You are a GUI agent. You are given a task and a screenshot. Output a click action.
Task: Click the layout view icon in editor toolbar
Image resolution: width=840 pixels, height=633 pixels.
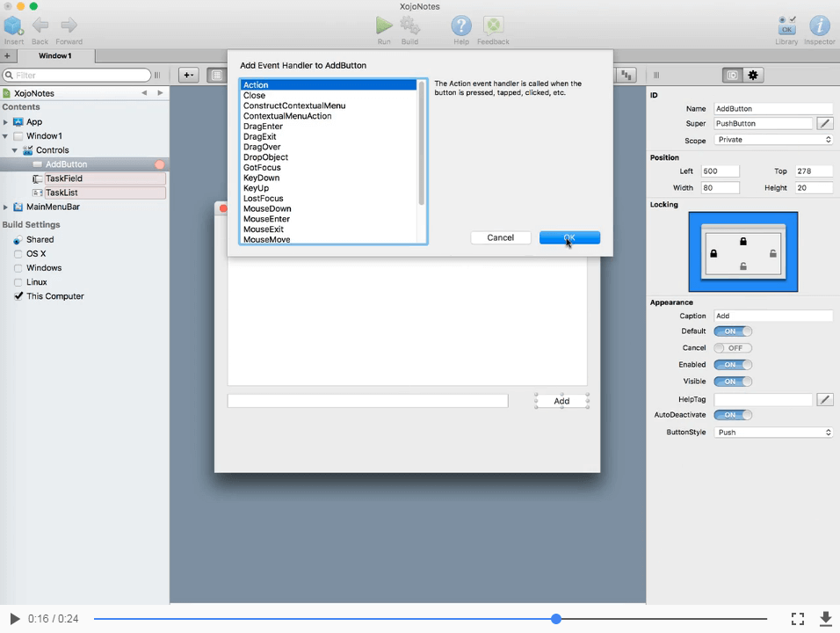[216, 75]
